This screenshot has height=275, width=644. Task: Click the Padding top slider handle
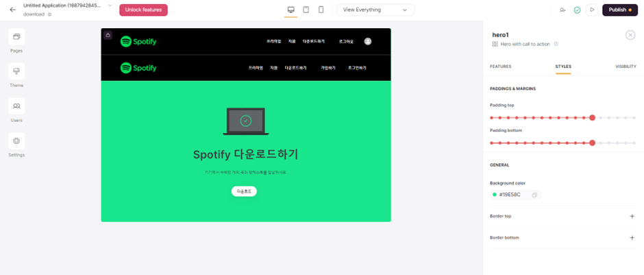592,117
